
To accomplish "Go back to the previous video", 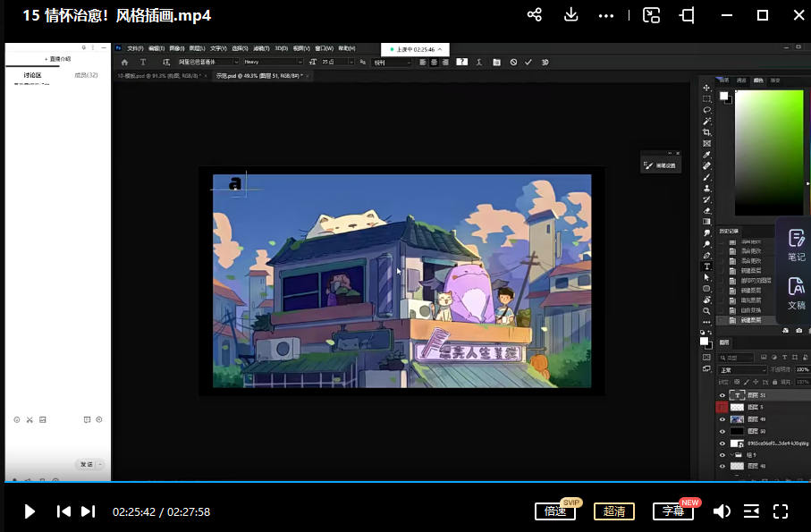I will (63, 511).
